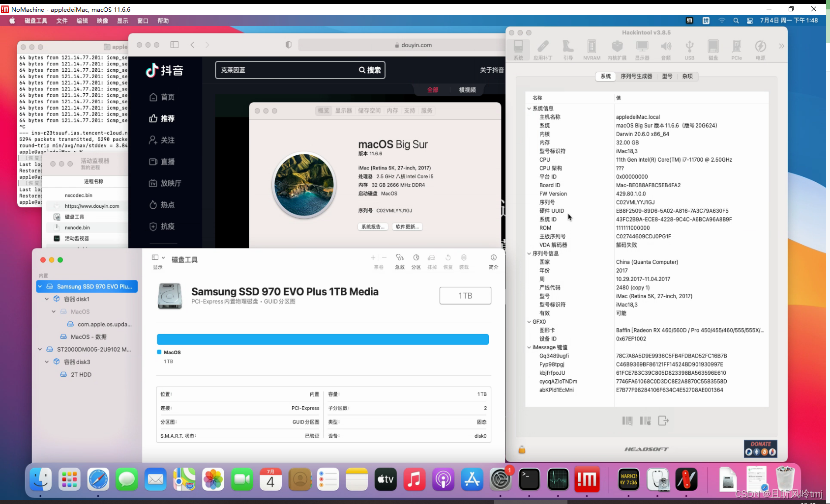Image resolution: width=830 pixels, height=504 pixels.
Task: Open the USB tool in Hackintool
Action: click(x=689, y=50)
